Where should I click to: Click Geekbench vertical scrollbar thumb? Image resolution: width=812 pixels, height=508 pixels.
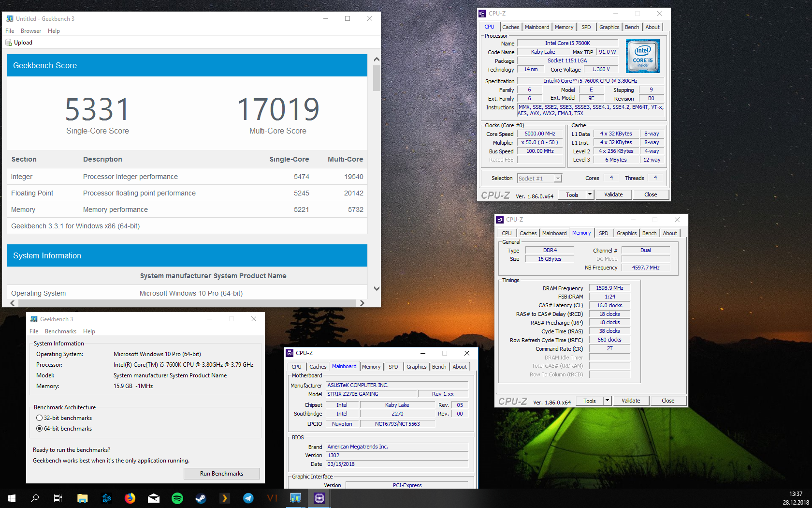click(377, 78)
